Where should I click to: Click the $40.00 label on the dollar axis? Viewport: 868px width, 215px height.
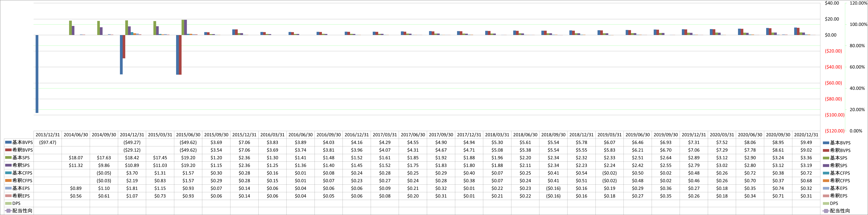[832, 3]
